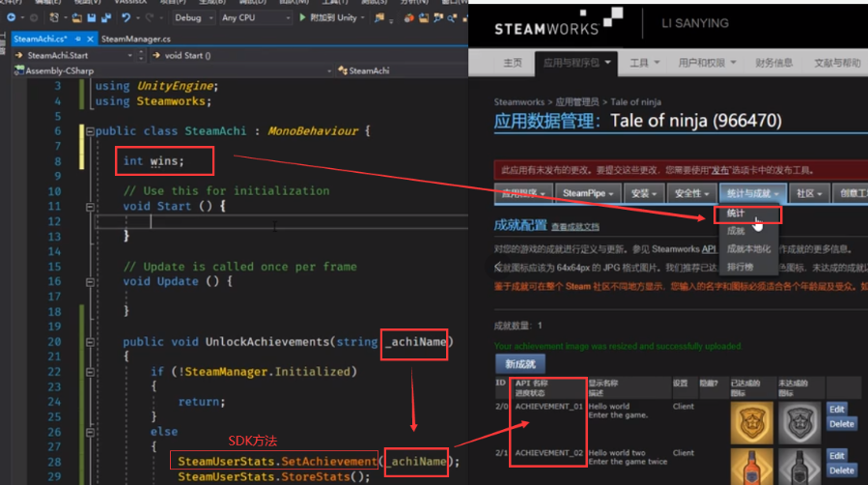Select 排行榜 from the dropdown menu
Image resolution: width=868 pixels, height=485 pixels.
coord(740,268)
